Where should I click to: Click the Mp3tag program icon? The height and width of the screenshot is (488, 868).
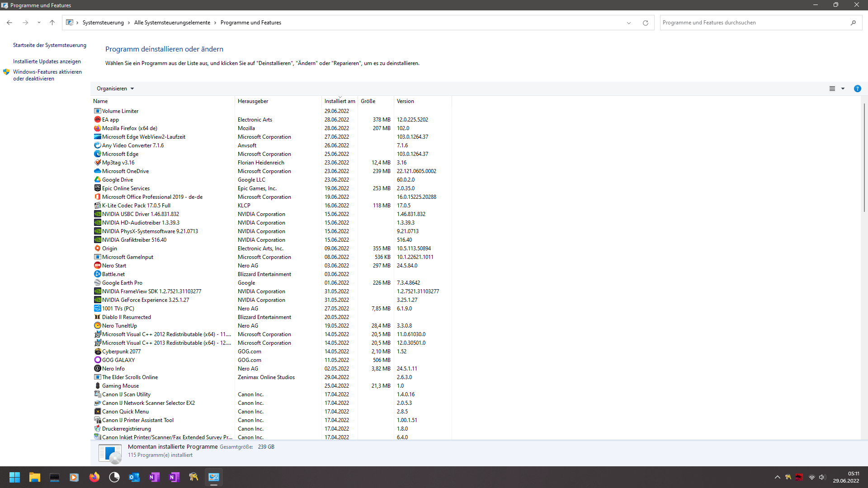(97, 163)
